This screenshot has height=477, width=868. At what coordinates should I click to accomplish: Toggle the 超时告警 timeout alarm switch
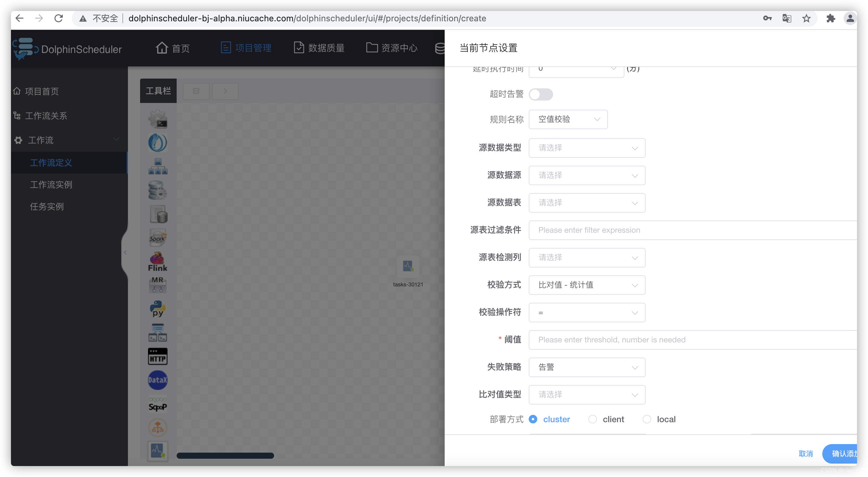tap(541, 94)
